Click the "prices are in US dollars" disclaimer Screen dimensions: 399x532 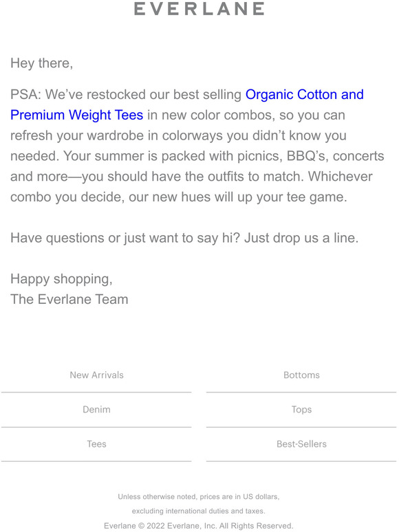(239, 497)
